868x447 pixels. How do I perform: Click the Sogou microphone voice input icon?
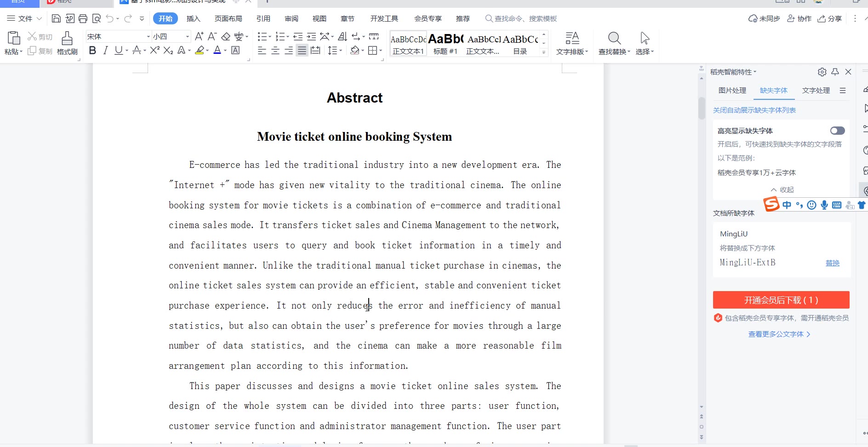824,205
